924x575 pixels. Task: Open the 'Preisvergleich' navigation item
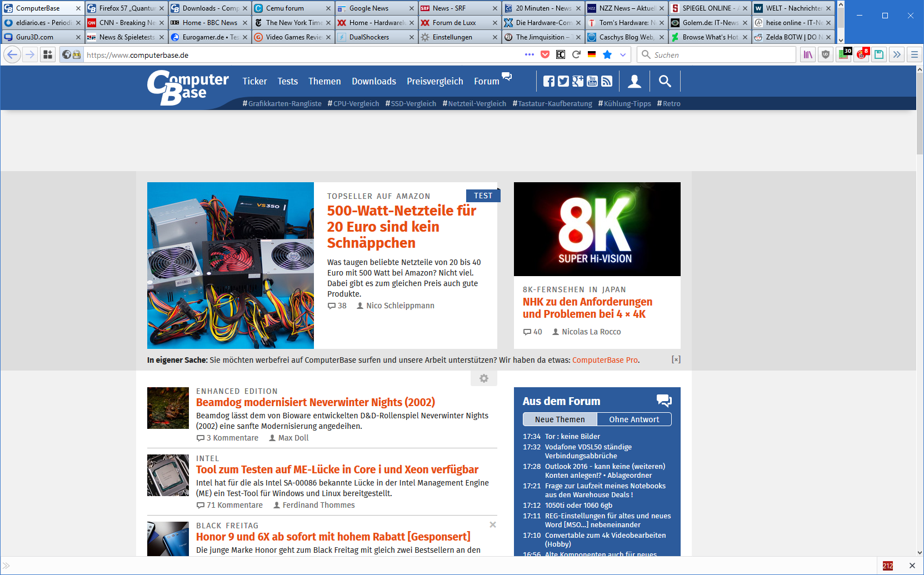coord(435,81)
